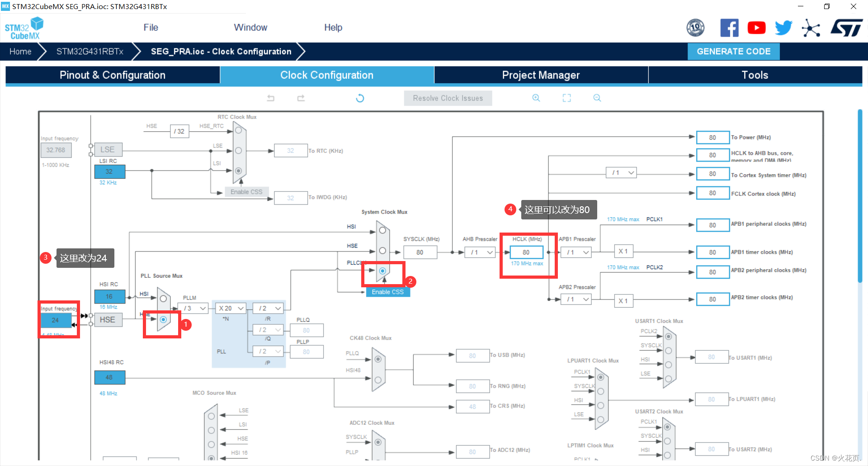The width and height of the screenshot is (868, 466).
Task: Switch to Project Manager tab
Action: point(541,75)
